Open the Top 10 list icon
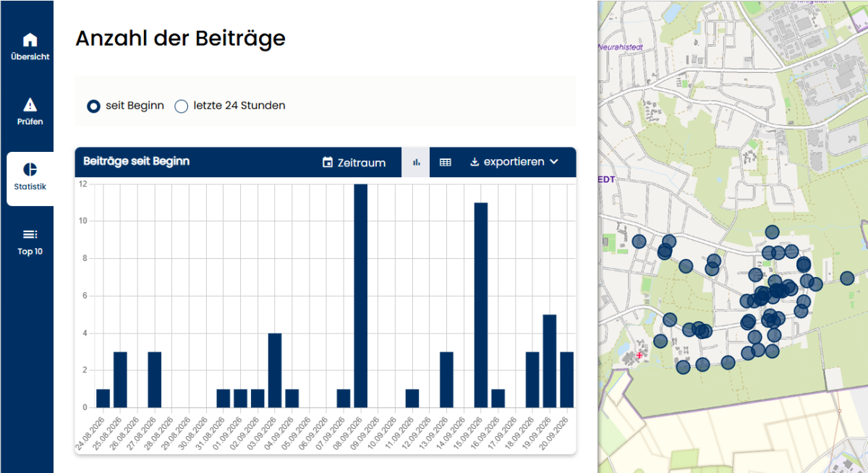Screen dimensions: 868x473 (30, 234)
